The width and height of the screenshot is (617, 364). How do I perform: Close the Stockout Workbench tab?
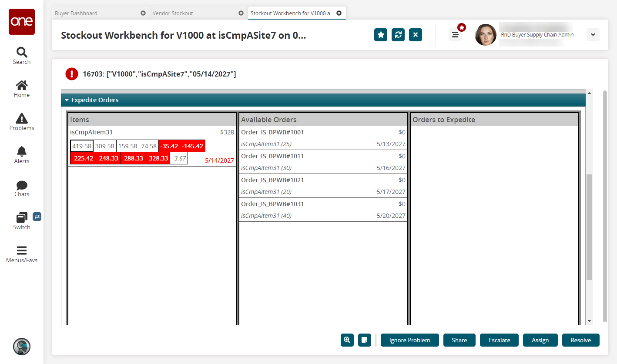pos(339,13)
